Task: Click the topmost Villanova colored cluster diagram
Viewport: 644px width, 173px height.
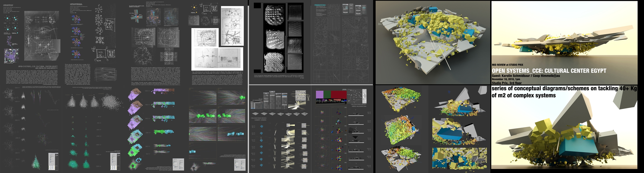Action: [76, 19]
